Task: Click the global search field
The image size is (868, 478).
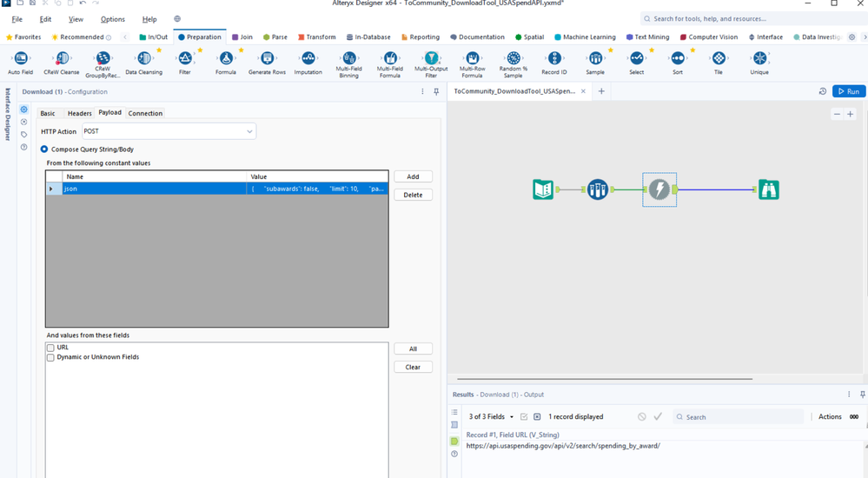Action: click(x=752, y=19)
